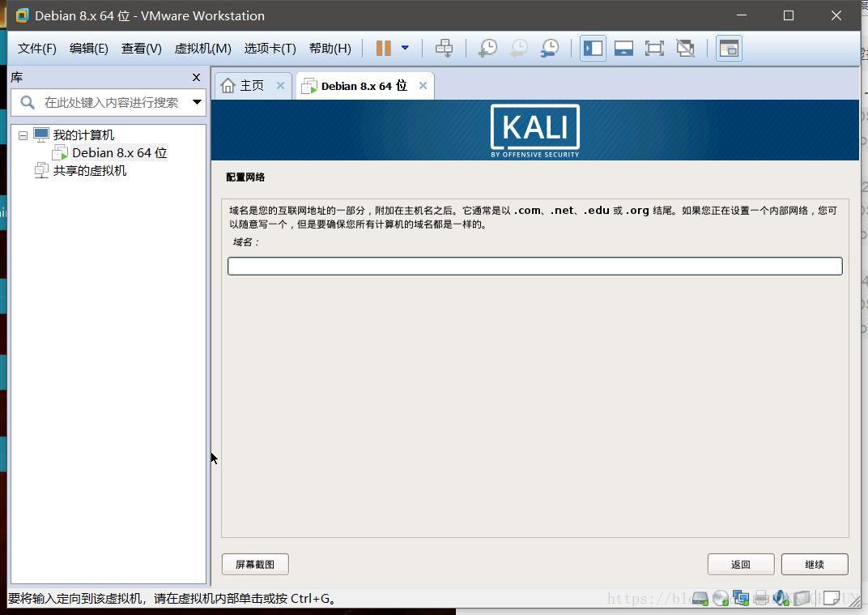Click the network adapter status icon
Image resolution: width=868 pixels, height=615 pixels.
(741, 598)
